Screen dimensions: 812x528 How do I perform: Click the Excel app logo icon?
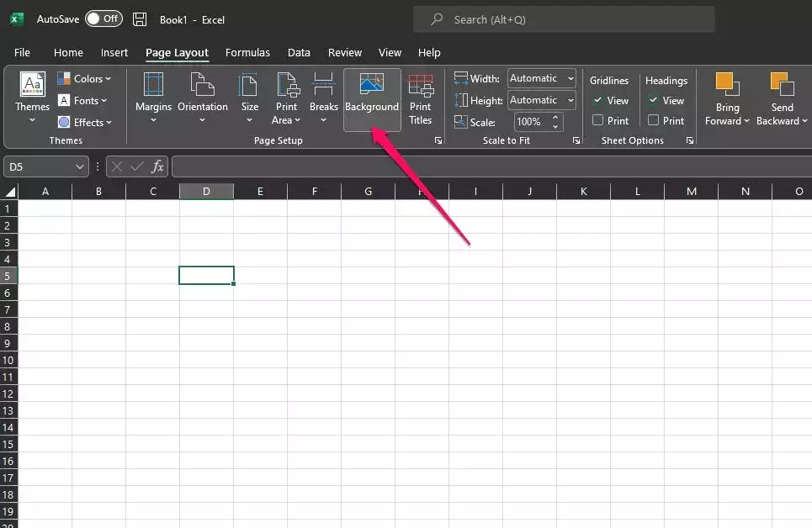pos(17,19)
